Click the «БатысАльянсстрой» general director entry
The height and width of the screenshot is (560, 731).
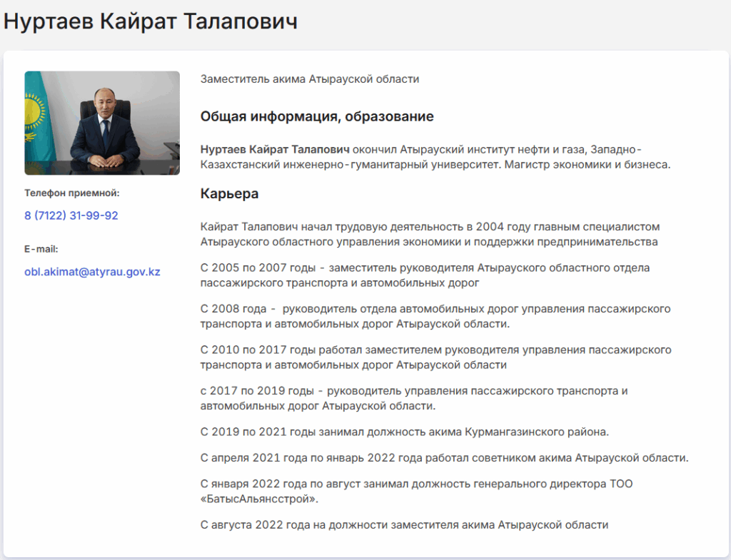[417, 492]
